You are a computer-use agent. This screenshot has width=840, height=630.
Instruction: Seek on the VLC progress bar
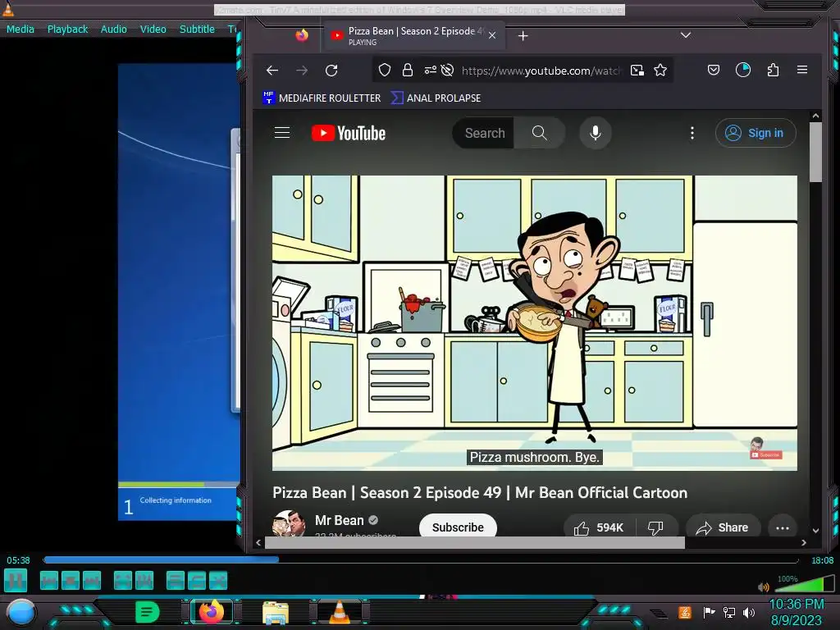[x=421, y=559]
